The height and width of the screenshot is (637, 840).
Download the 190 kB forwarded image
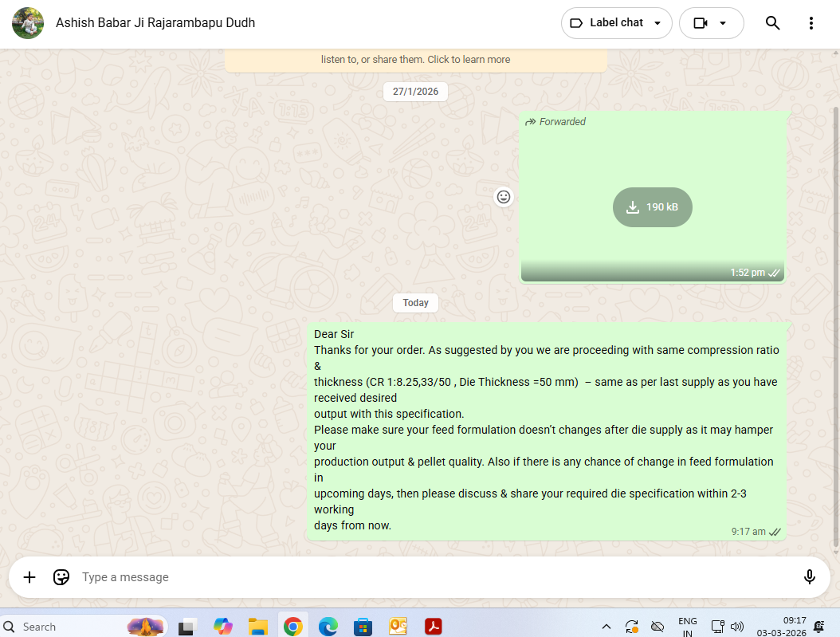click(x=652, y=207)
